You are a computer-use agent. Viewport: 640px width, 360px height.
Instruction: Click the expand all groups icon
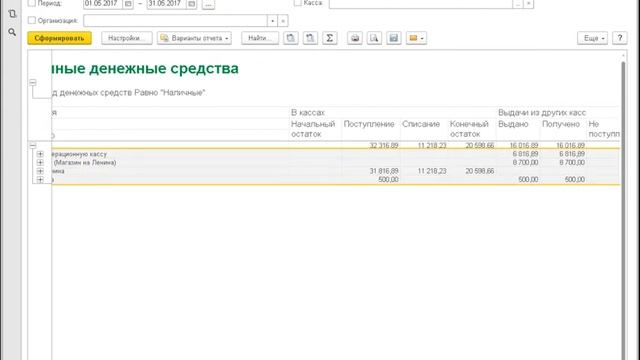tap(310, 38)
